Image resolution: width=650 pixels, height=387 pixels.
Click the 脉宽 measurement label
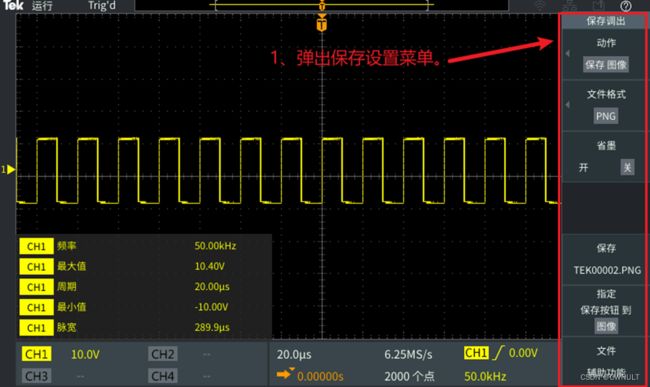click(x=67, y=327)
